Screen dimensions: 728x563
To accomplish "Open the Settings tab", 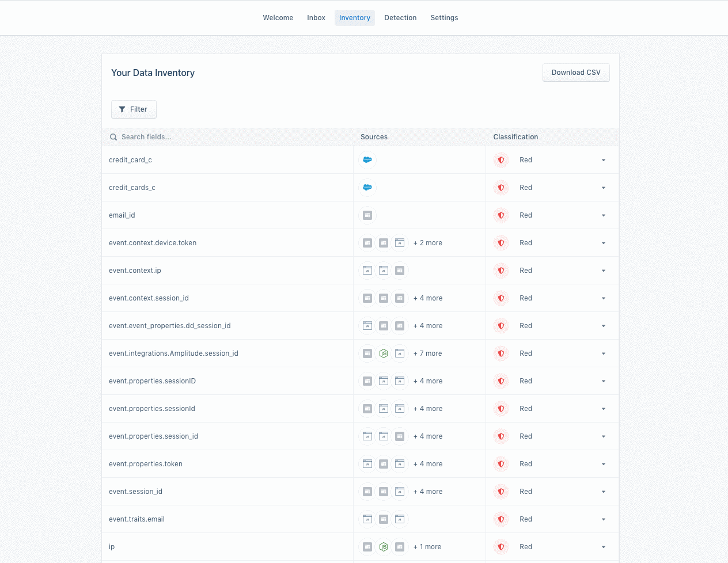I will pos(444,17).
